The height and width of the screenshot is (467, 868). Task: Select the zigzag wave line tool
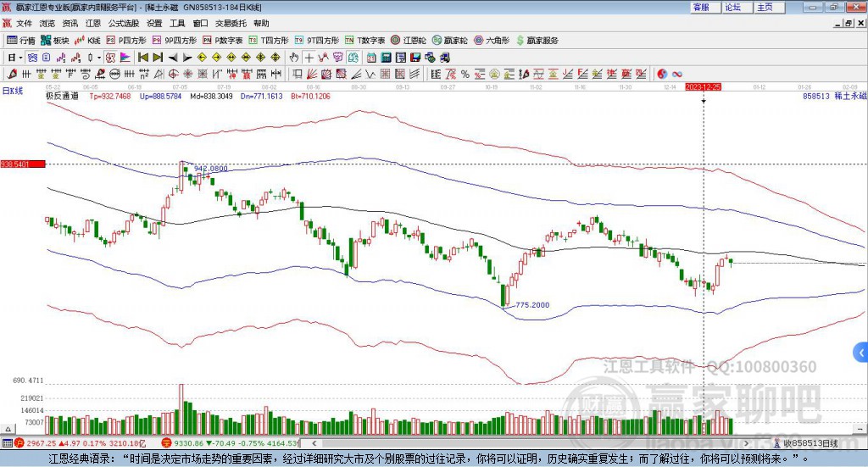coord(370,74)
